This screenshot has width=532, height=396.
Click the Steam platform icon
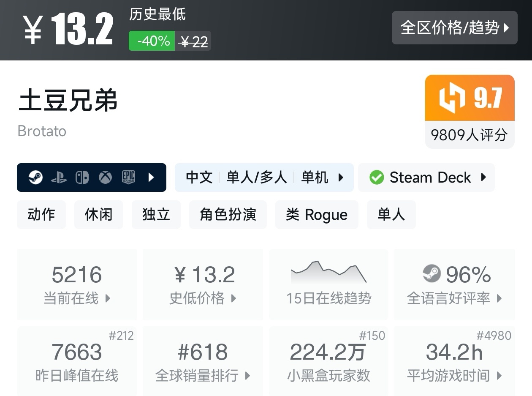[35, 178]
